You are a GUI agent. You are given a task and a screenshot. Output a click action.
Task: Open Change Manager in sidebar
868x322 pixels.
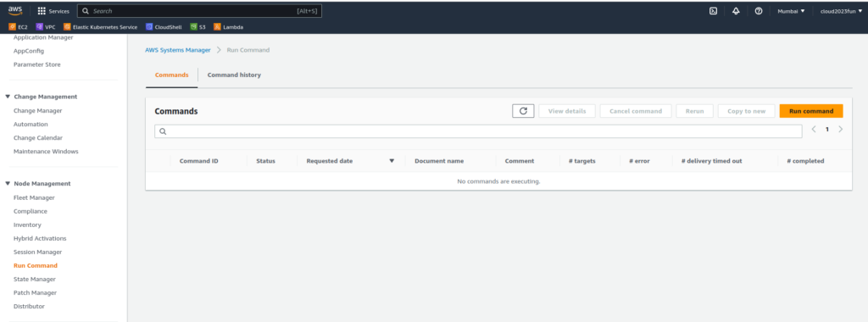pyautogui.click(x=37, y=111)
